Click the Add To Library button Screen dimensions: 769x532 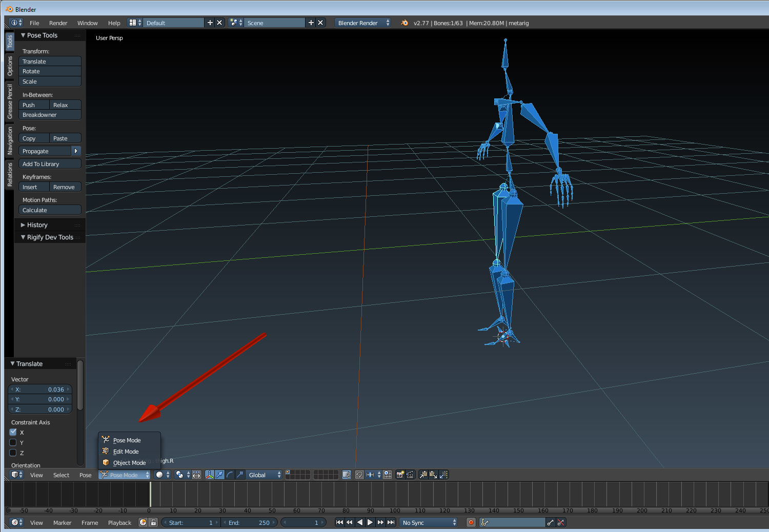click(50, 164)
